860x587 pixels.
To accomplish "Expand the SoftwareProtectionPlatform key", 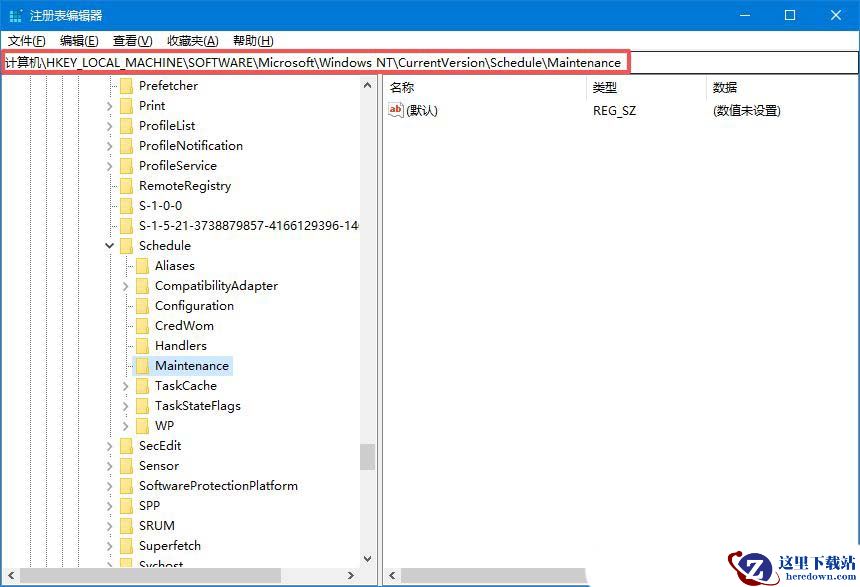I will 110,486.
